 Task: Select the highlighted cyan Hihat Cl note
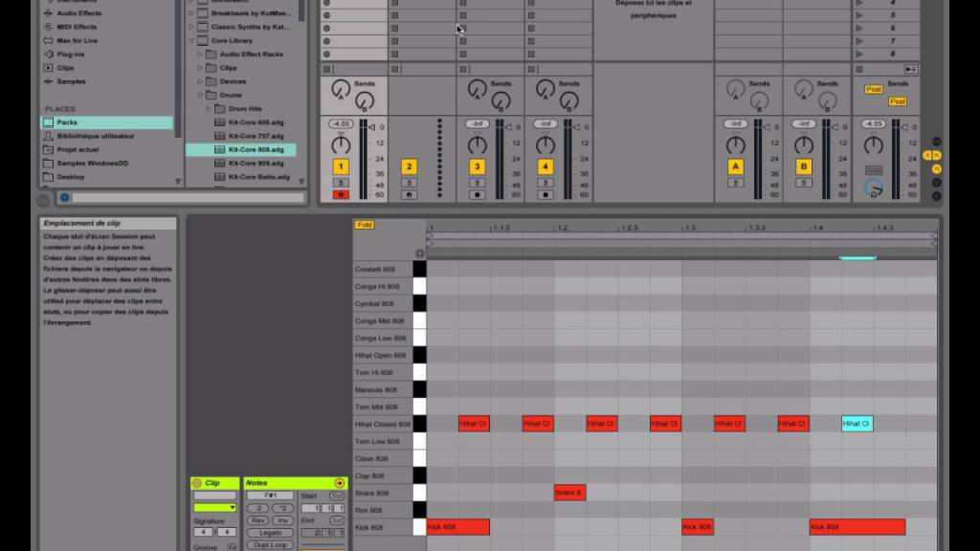pos(857,424)
